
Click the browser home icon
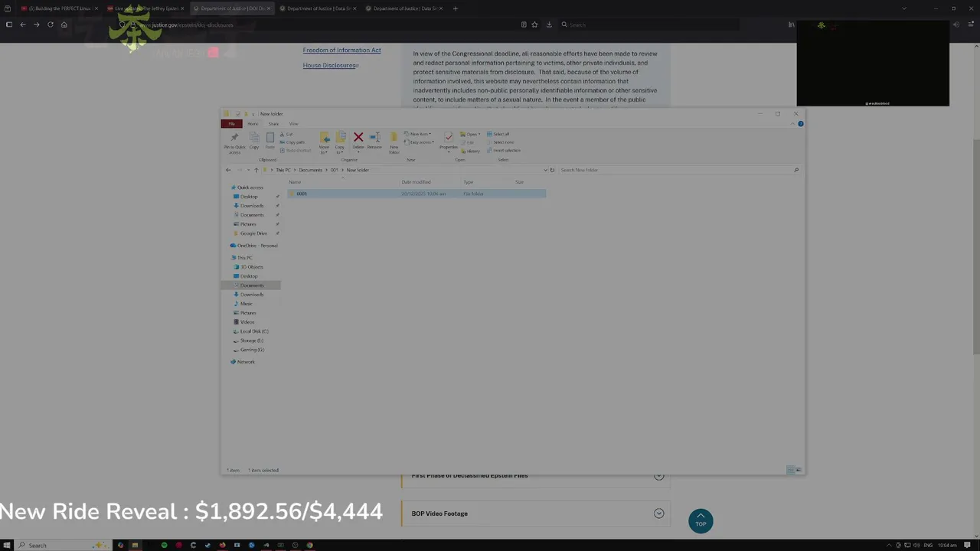coord(64,24)
